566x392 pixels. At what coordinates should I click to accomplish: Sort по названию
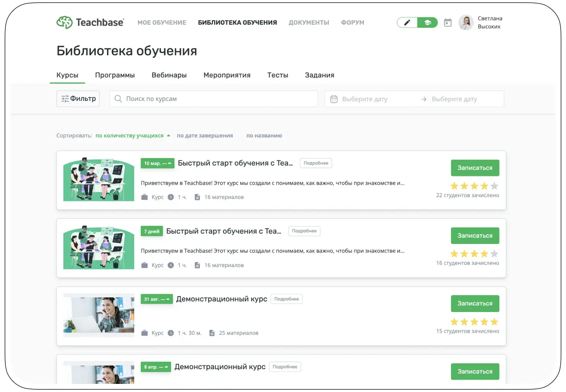(264, 136)
